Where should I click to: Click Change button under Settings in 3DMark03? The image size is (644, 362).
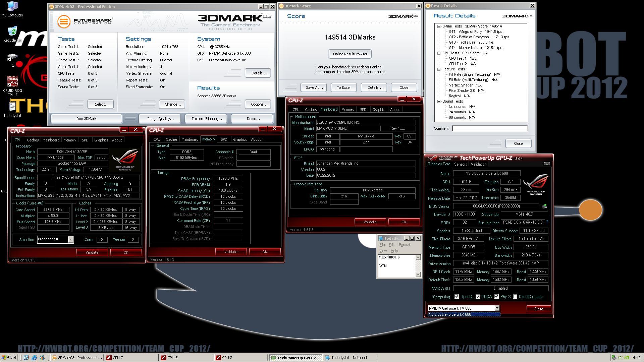[172, 104]
